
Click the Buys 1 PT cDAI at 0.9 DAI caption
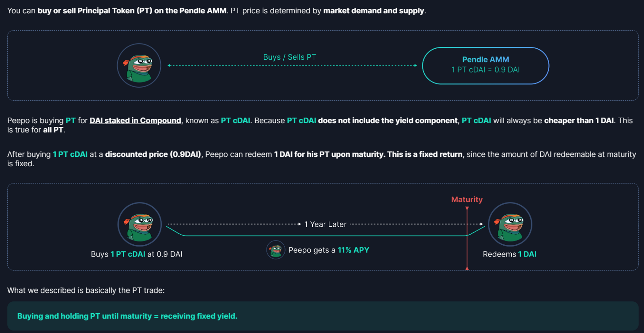(137, 254)
